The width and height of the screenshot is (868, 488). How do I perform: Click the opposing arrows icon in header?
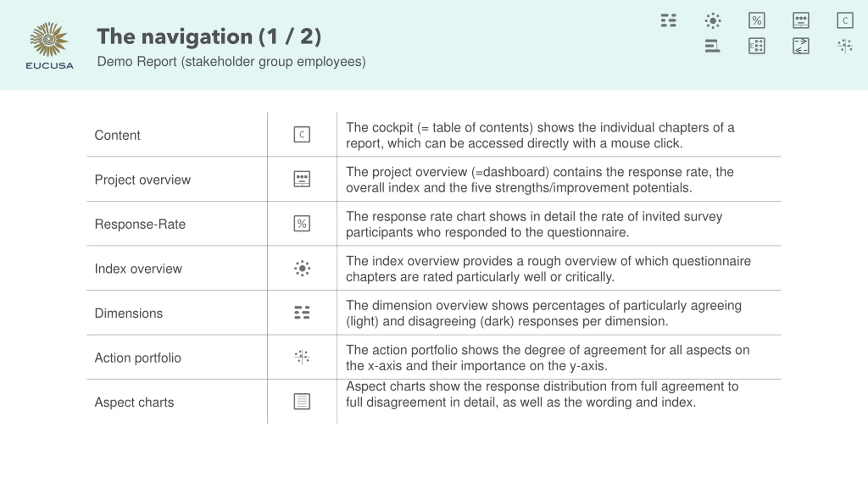pos(801,46)
